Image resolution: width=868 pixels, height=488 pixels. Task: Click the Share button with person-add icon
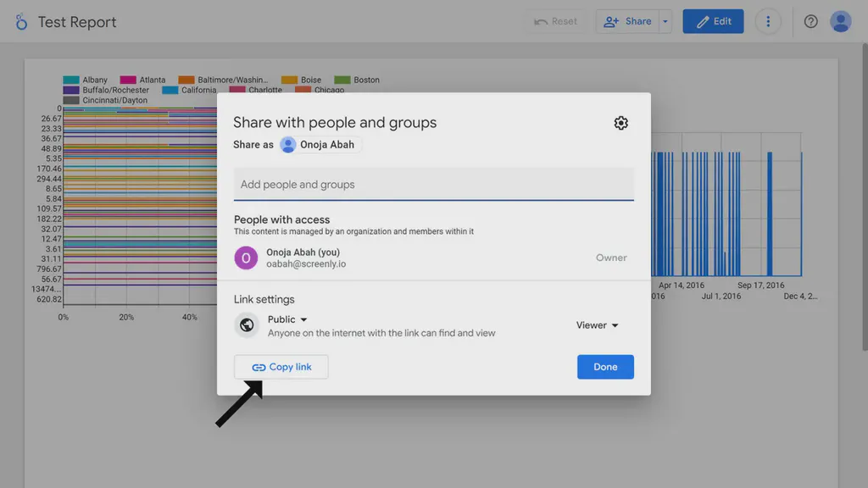(628, 21)
